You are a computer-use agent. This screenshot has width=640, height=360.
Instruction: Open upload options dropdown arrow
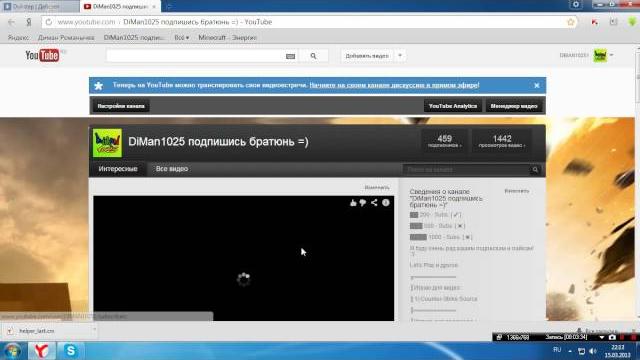tap(400, 56)
